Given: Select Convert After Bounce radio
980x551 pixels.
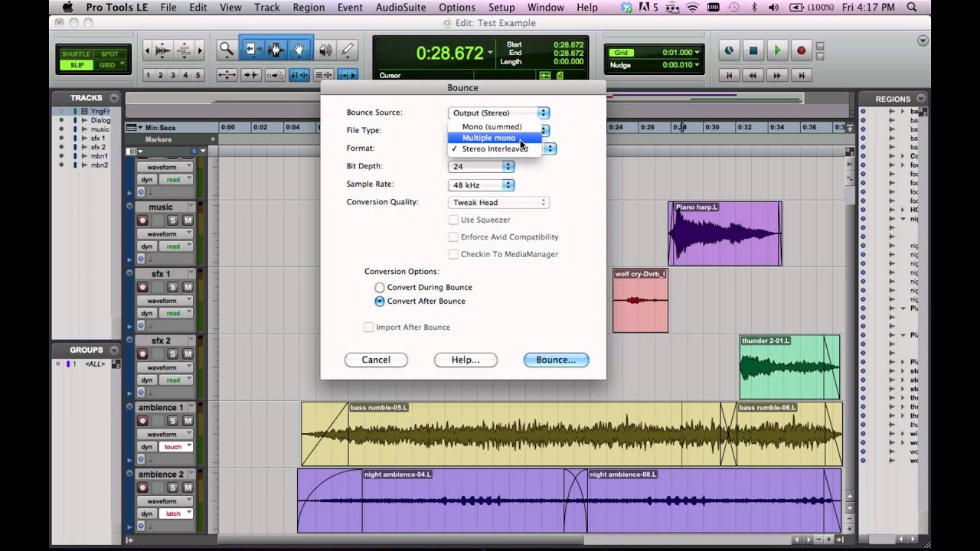Looking at the screenshot, I should point(380,302).
